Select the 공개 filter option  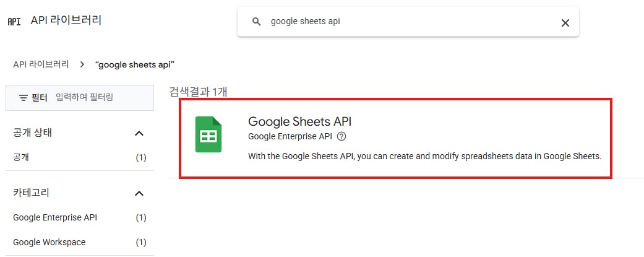click(x=21, y=157)
